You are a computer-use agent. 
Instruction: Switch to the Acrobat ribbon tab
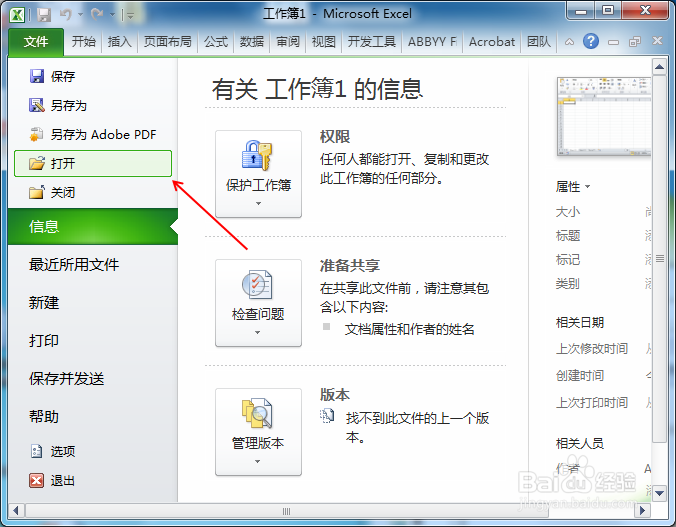tap(491, 41)
